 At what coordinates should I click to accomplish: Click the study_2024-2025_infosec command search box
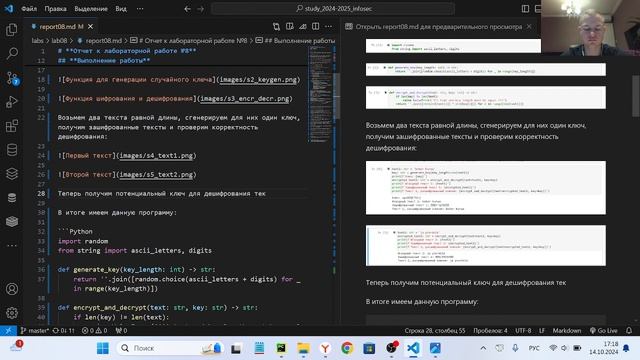(333, 9)
